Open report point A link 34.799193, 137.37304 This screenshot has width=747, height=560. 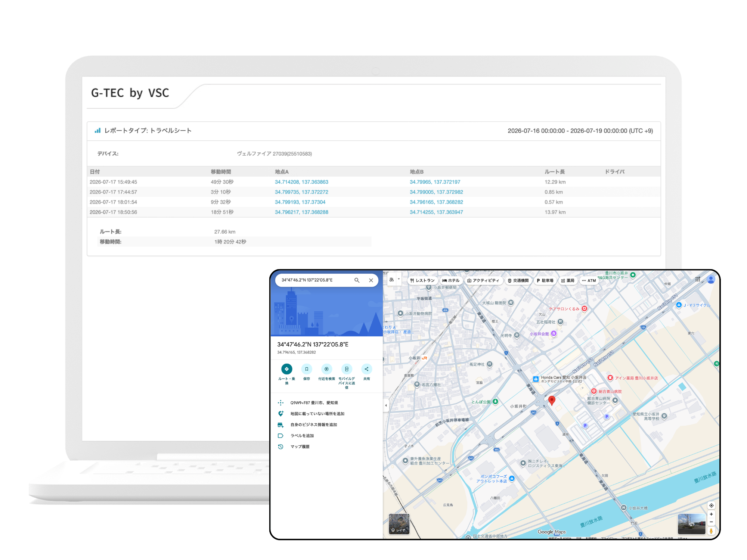click(x=300, y=202)
